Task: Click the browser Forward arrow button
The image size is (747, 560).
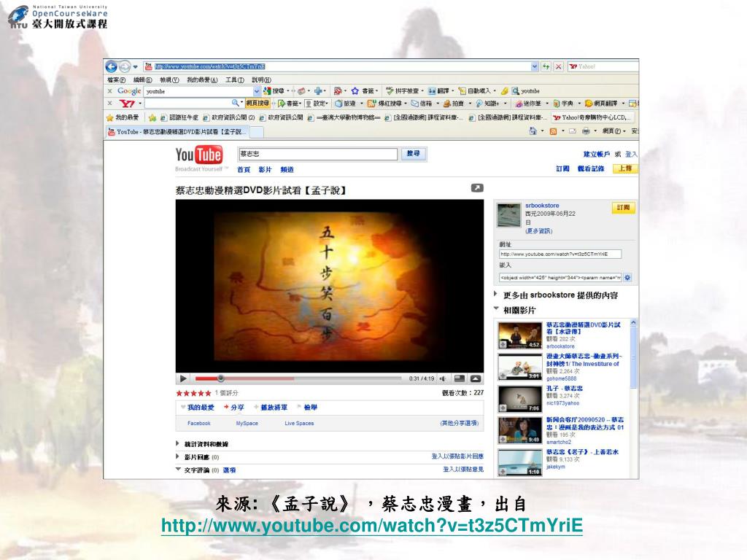Action: (x=124, y=66)
